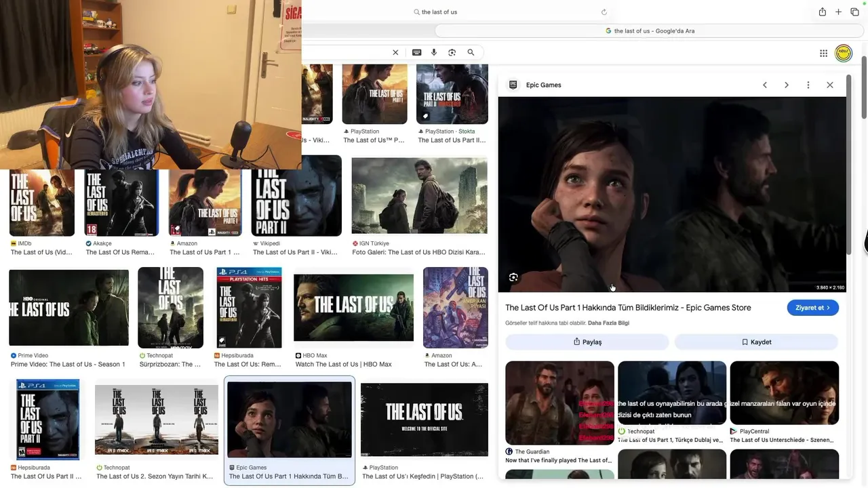Open the PlayStation official site thumbnail
This screenshot has width=868, height=488.
424,420
